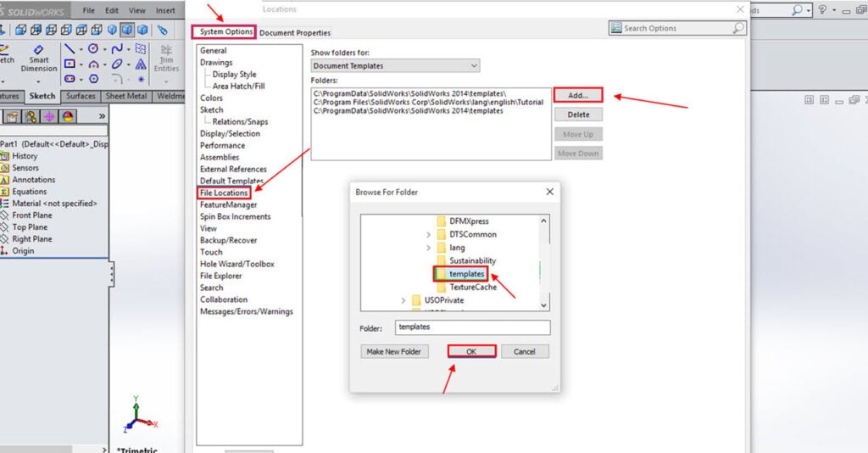Select Default Templates in options list

[231, 181]
